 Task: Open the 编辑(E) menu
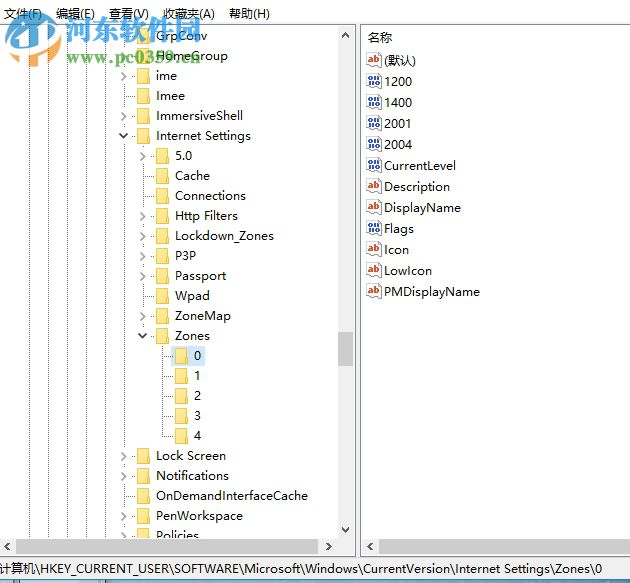pos(75,14)
